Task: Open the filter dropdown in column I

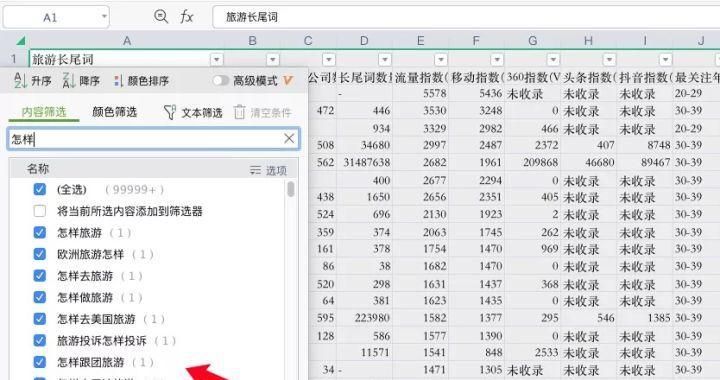Action: coord(665,59)
